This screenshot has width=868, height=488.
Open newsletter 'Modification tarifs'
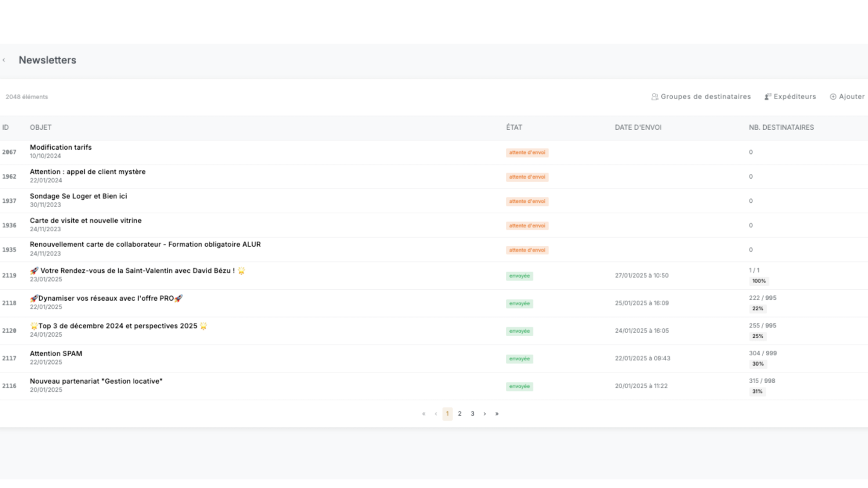tap(60, 147)
